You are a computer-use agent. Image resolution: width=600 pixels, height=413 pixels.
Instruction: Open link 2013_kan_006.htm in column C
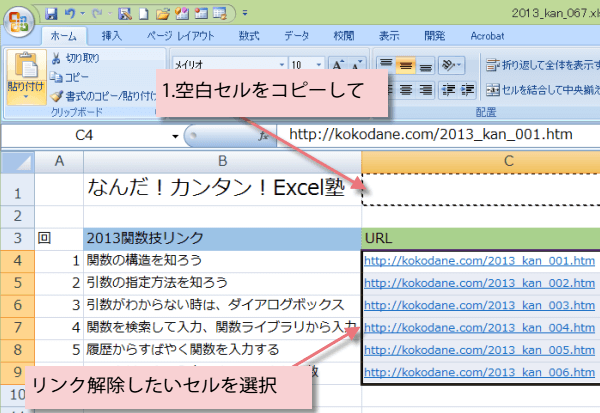click(x=479, y=372)
